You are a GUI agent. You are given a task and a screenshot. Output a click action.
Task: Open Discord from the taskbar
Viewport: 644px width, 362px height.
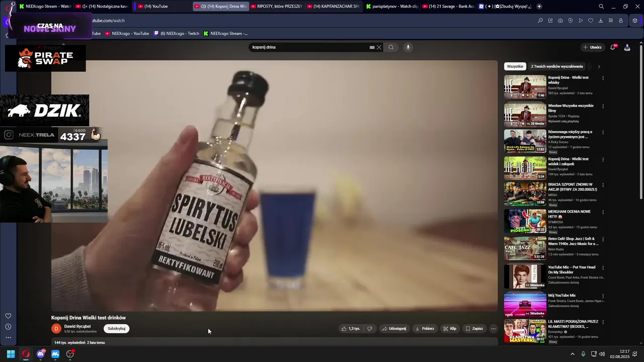click(41, 354)
